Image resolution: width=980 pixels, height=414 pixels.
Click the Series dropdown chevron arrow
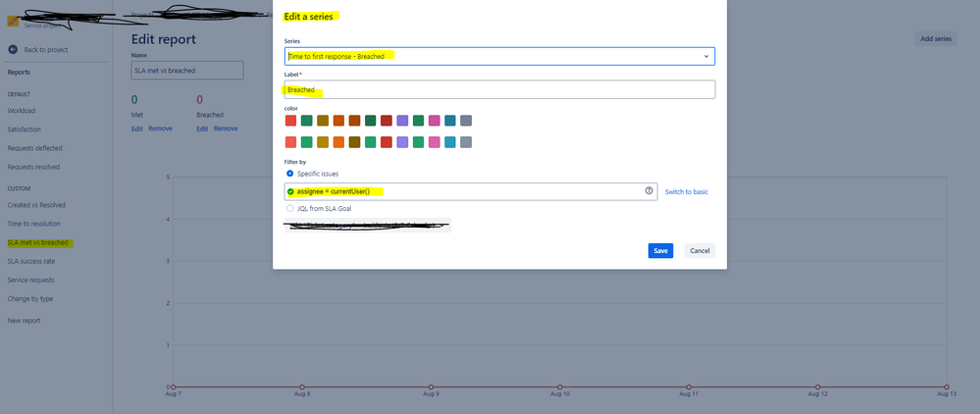coord(706,56)
